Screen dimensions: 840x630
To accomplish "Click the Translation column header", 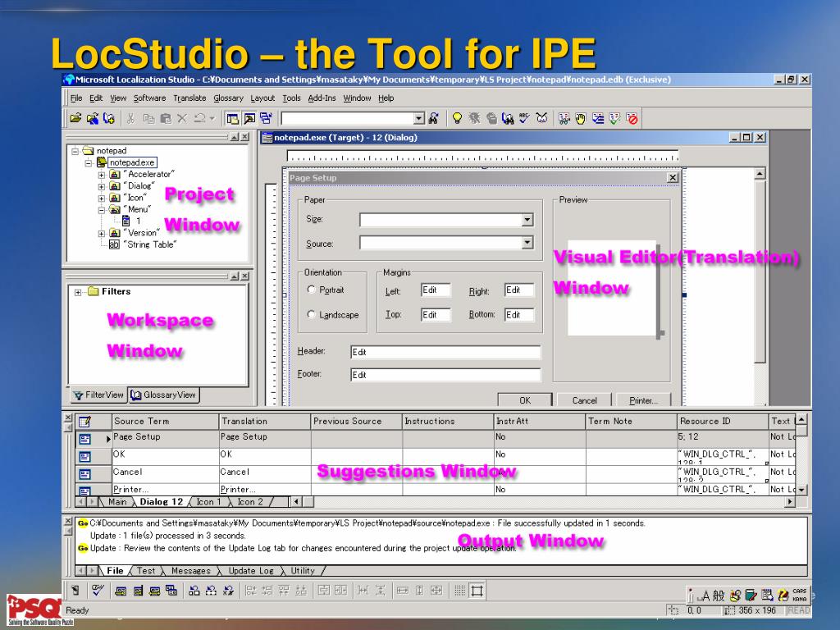I will pyautogui.click(x=265, y=422).
